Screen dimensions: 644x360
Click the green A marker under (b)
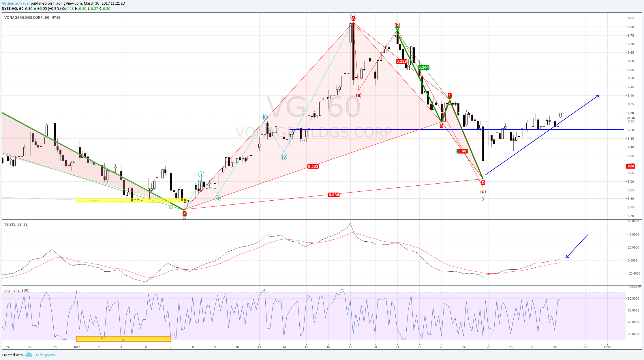397,29
